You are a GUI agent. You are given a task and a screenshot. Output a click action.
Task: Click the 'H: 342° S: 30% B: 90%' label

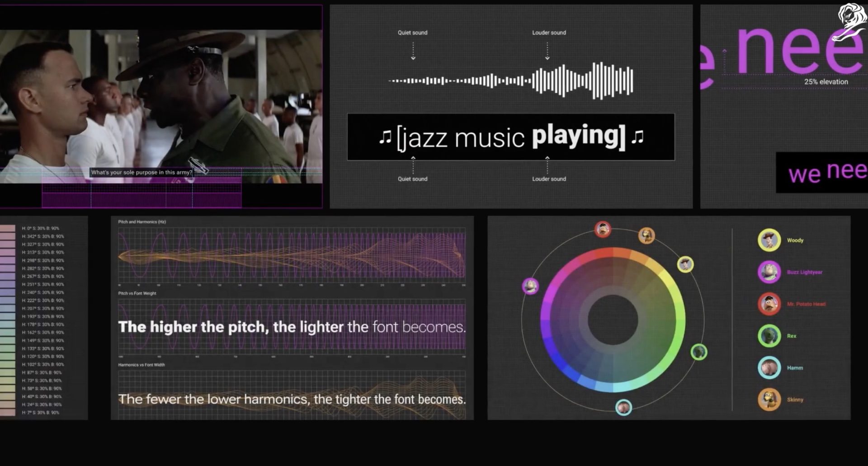pos(43,236)
